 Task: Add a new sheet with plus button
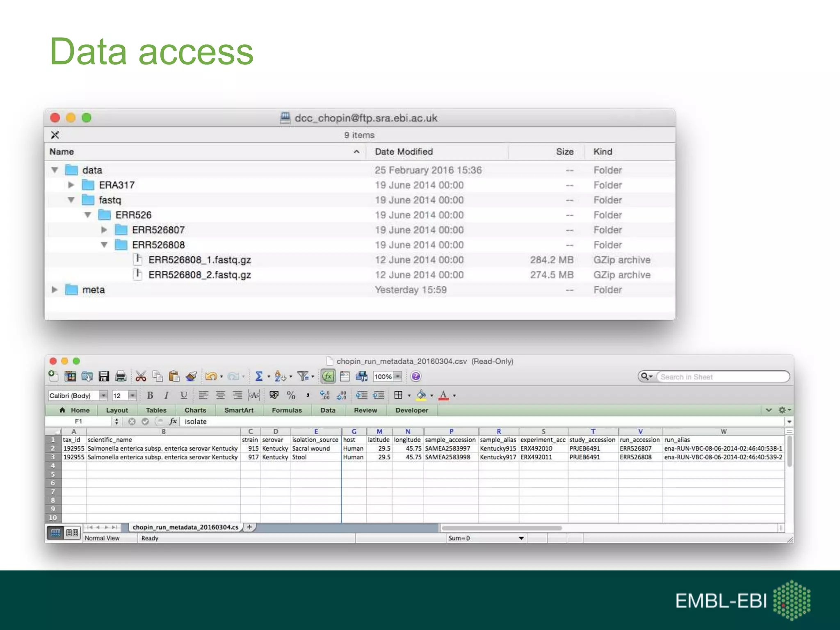tap(249, 527)
